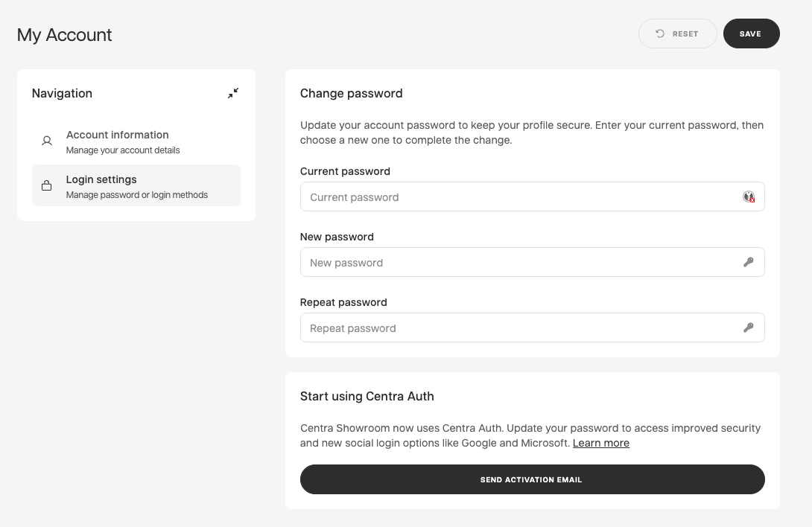
Task: Click the Navigation panel header
Action: pos(62,93)
